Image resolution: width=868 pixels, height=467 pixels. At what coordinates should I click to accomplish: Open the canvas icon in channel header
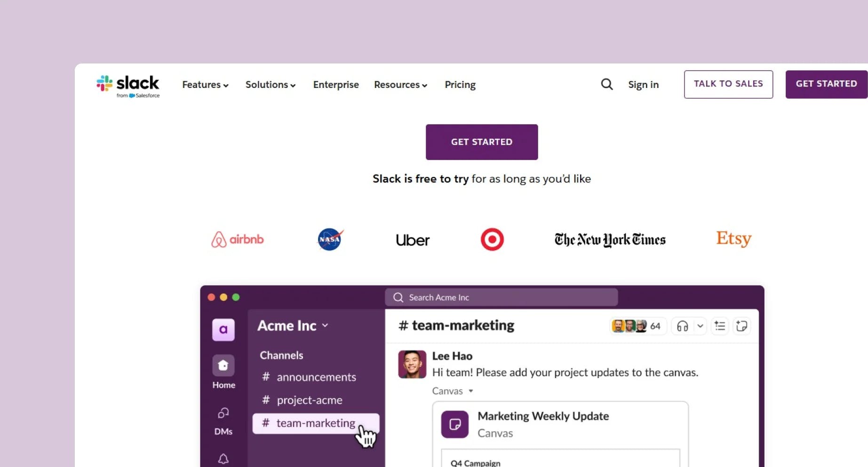coord(742,326)
